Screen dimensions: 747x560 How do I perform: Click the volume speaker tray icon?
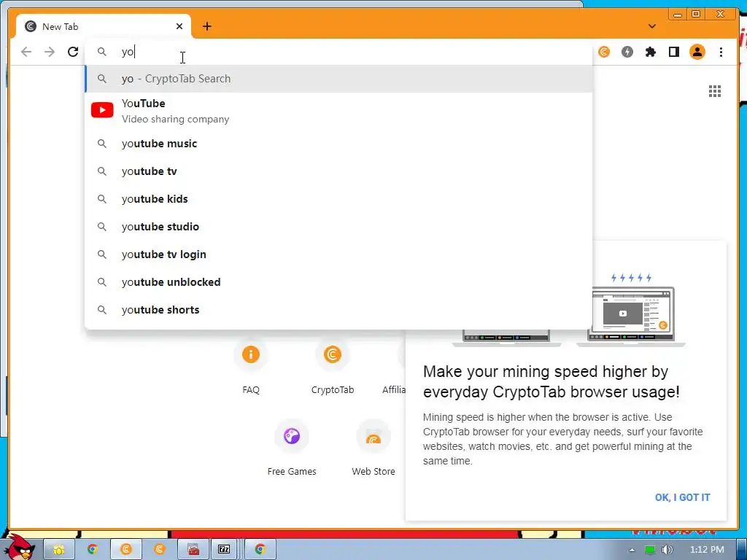point(667,550)
